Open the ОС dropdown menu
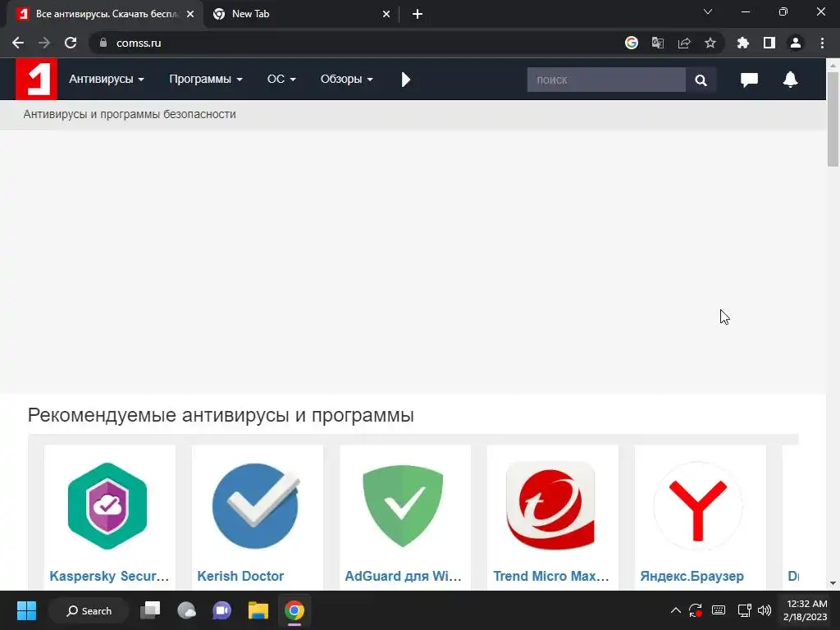840x630 pixels. 281,80
